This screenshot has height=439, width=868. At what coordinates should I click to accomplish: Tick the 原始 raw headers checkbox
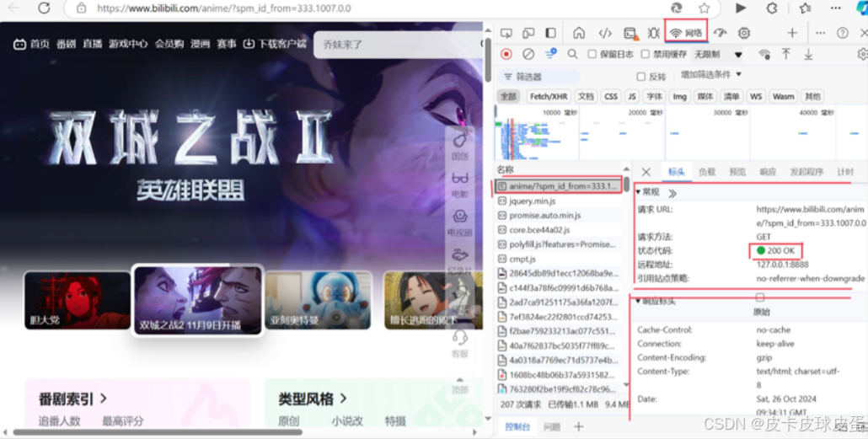click(761, 297)
